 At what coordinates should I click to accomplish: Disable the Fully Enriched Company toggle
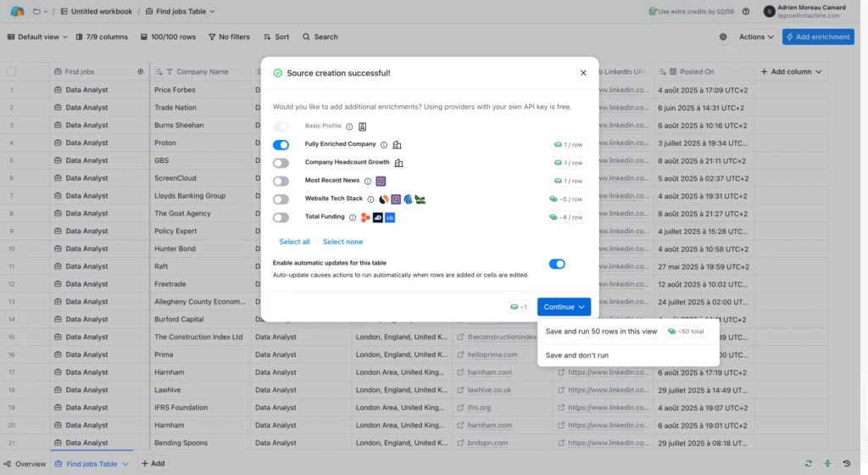click(281, 145)
